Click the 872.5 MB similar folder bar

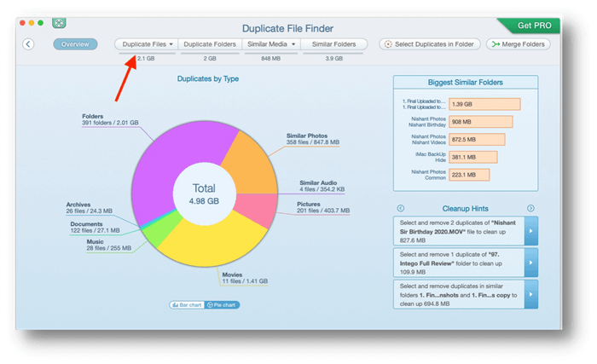[x=477, y=139]
